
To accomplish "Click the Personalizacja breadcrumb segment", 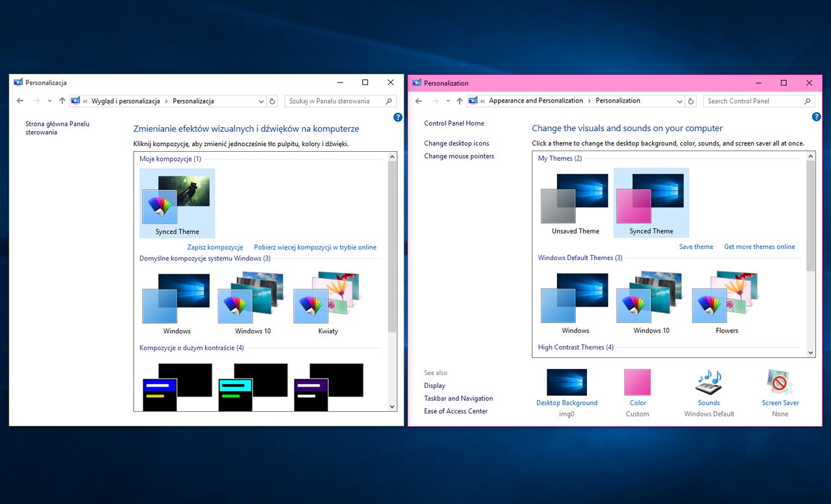I will click(193, 101).
